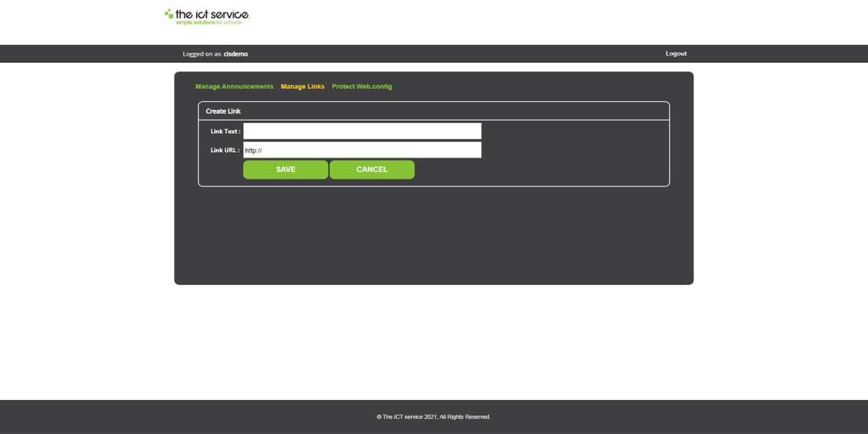
Task: Click the copyright footer text
Action: click(x=433, y=417)
